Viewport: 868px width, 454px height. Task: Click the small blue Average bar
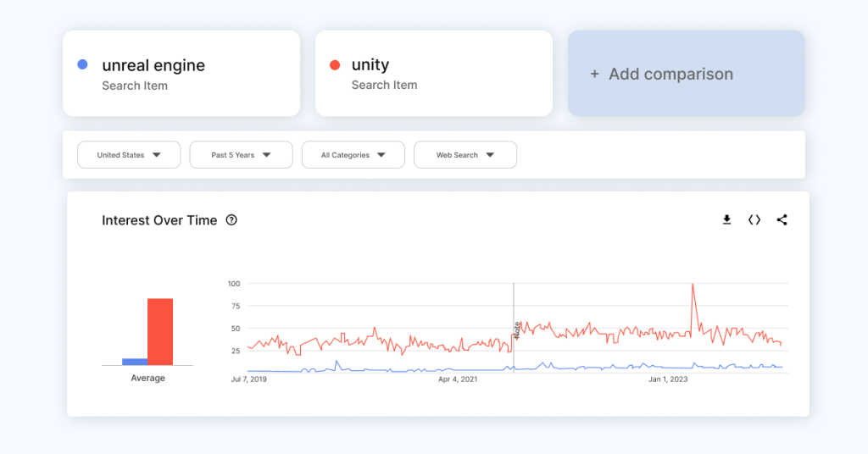(135, 362)
